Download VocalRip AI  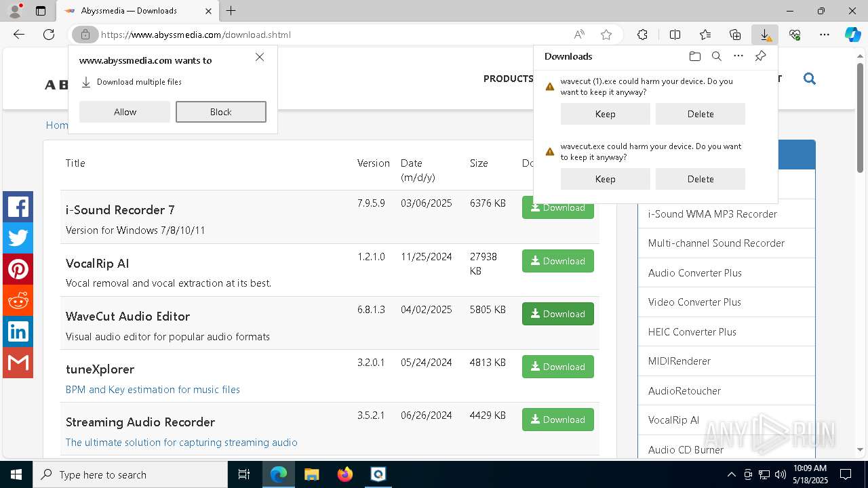click(x=558, y=261)
